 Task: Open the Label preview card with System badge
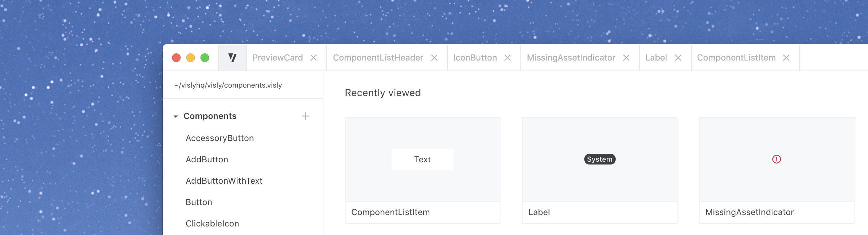coord(600,170)
